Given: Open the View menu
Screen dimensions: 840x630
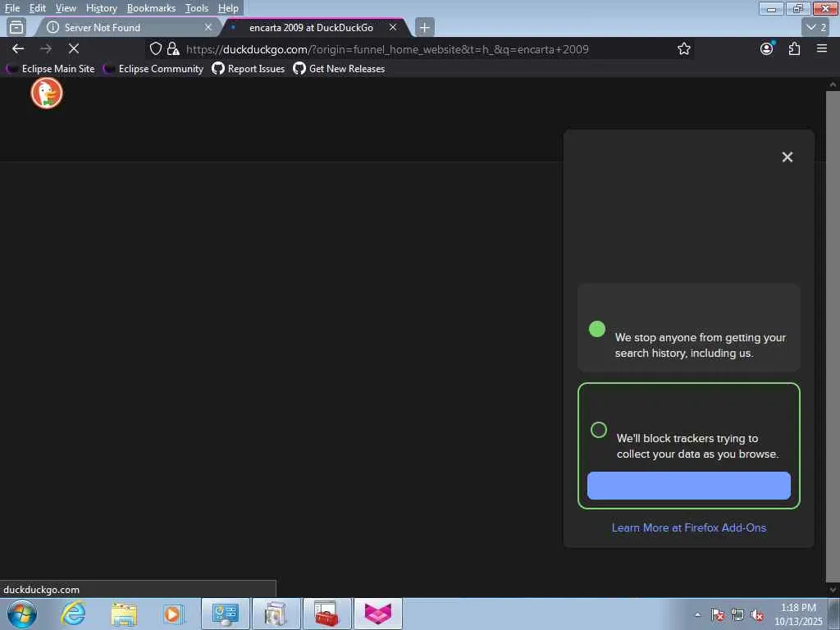Looking at the screenshot, I should click(x=66, y=8).
